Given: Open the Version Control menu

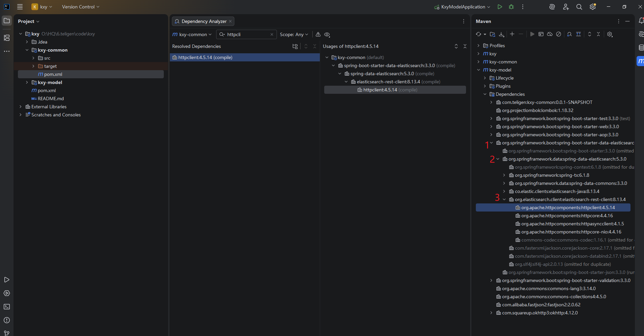Looking at the screenshot, I should point(81,7).
